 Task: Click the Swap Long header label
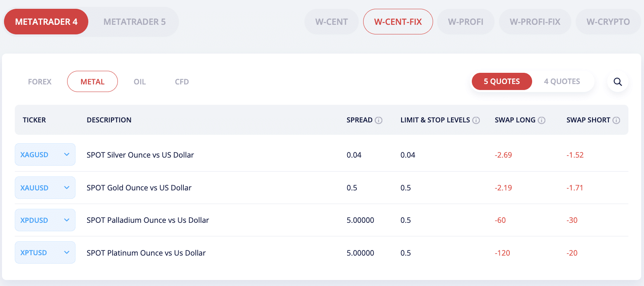point(515,120)
